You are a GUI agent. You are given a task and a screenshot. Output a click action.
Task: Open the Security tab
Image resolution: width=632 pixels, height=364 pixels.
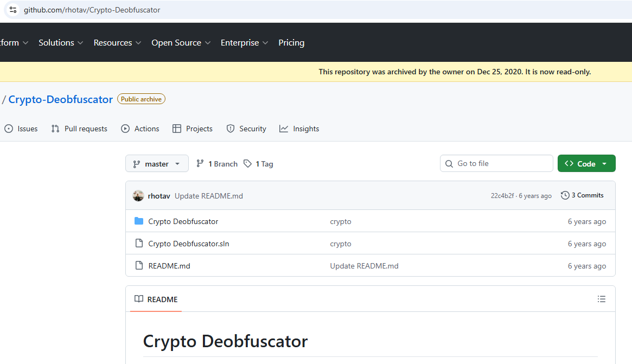[246, 129]
